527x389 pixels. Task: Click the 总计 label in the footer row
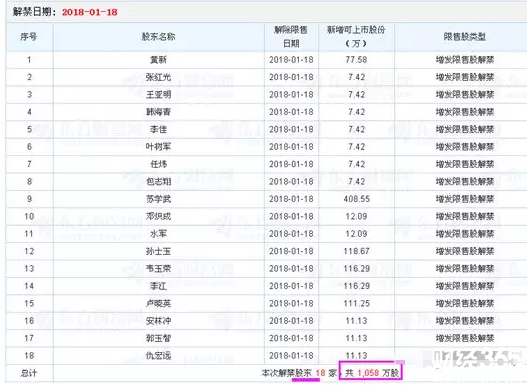click(x=29, y=373)
